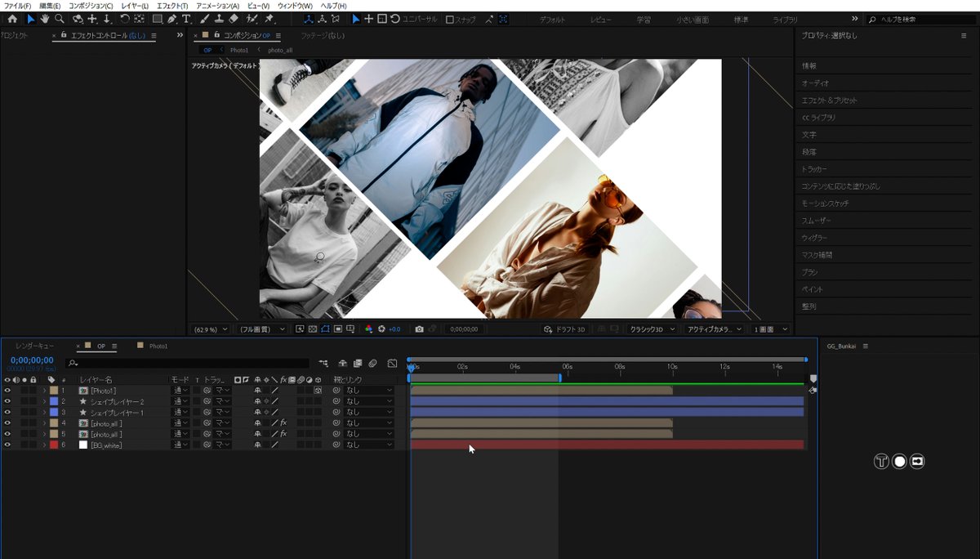Select the Type text tool

[186, 19]
